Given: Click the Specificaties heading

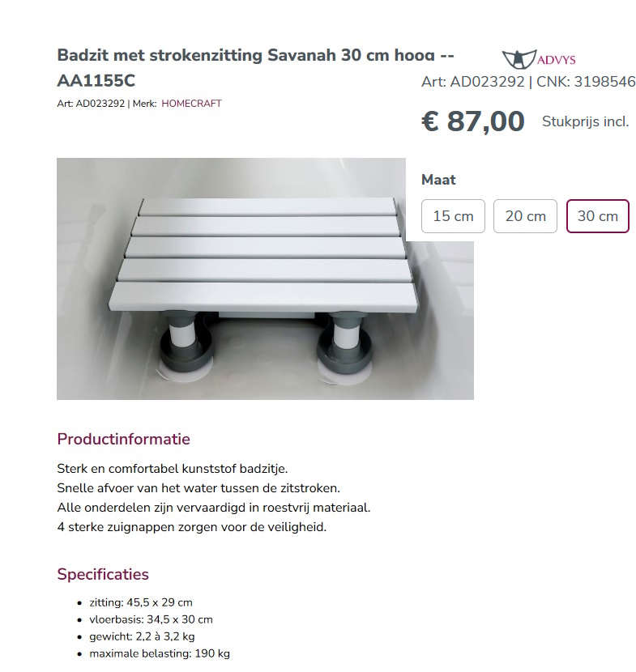Looking at the screenshot, I should pyautogui.click(x=102, y=574).
